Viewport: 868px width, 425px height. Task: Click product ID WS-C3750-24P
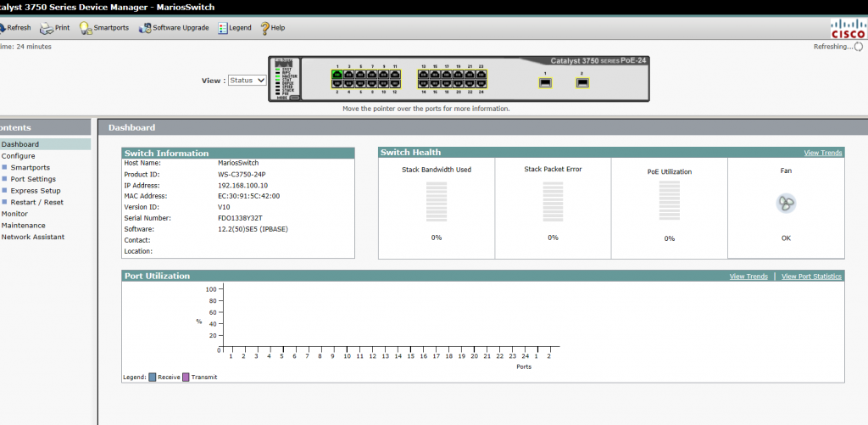pos(242,175)
